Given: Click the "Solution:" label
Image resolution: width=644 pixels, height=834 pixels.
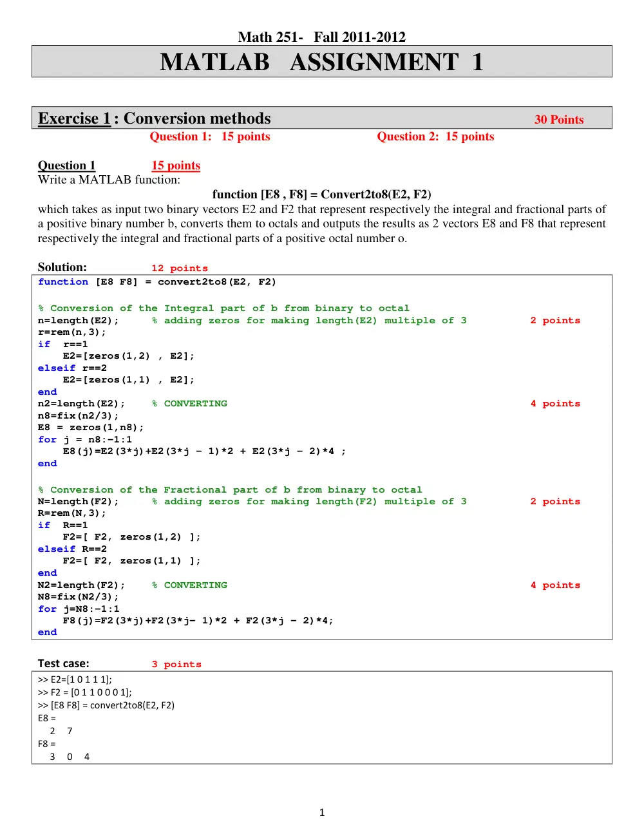Looking at the screenshot, I should 62,267.
